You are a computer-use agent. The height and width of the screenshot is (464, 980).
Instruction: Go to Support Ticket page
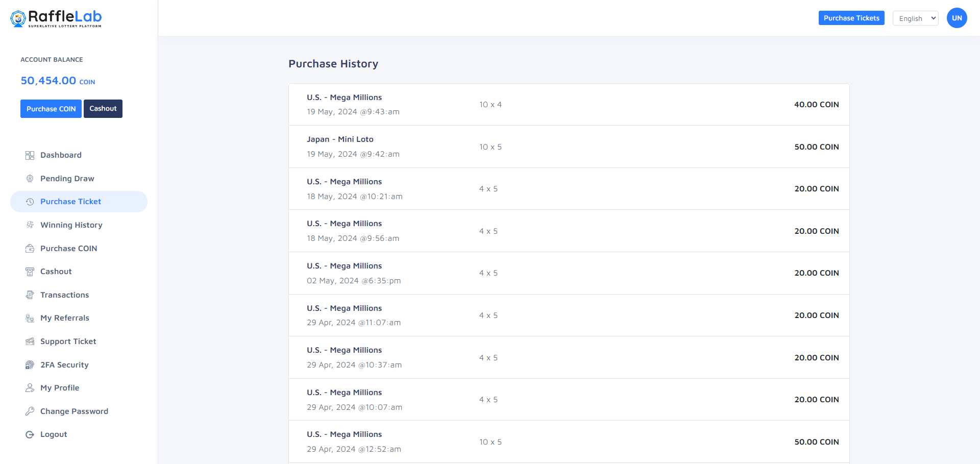pyautogui.click(x=68, y=341)
